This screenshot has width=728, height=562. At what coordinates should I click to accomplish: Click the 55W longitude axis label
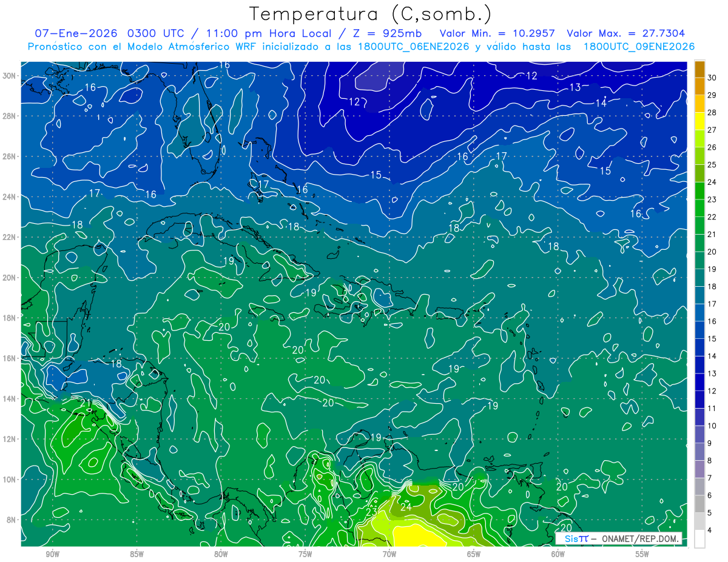click(x=642, y=554)
